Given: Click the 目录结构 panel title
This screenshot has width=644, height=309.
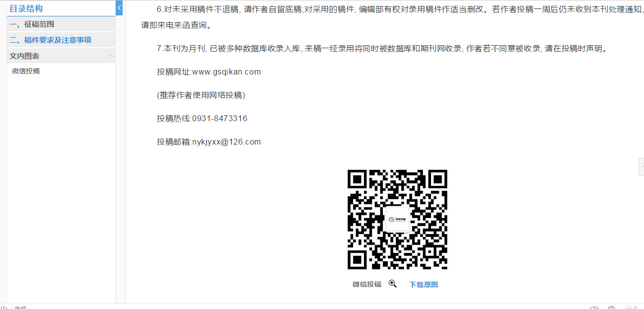Looking at the screenshot, I should pyautogui.click(x=26, y=8).
